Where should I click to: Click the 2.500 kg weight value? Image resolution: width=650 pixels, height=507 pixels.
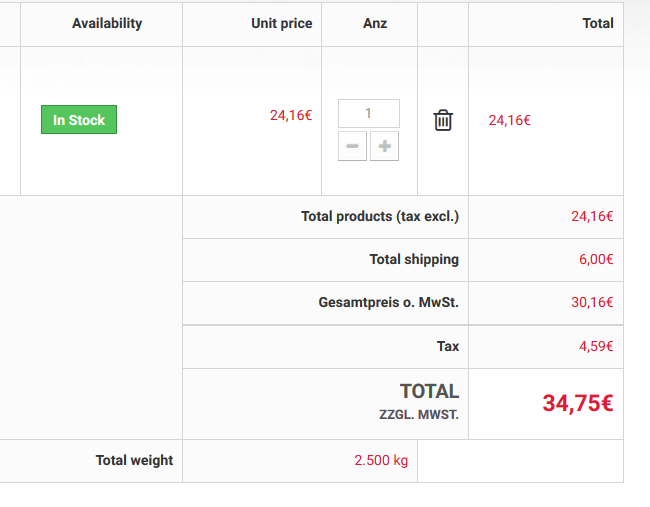coord(381,460)
